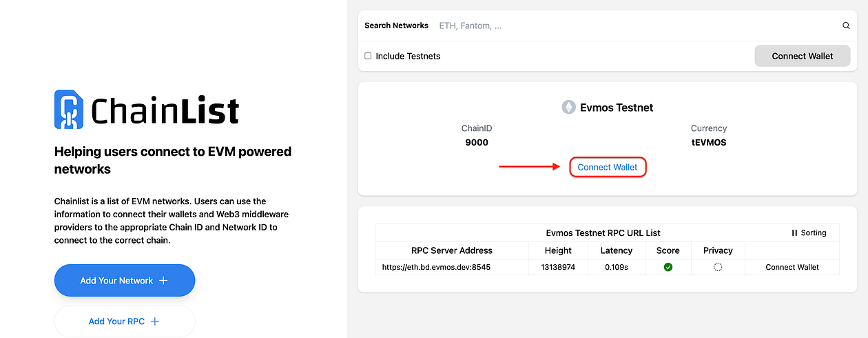Click the search magnifier icon
This screenshot has width=868, height=338.
click(x=846, y=26)
